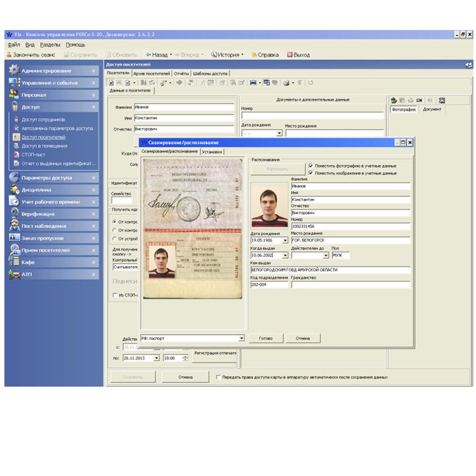Click the 'Кем выдан' input field
The image size is (476, 476).
pyautogui.click(x=330, y=270)
